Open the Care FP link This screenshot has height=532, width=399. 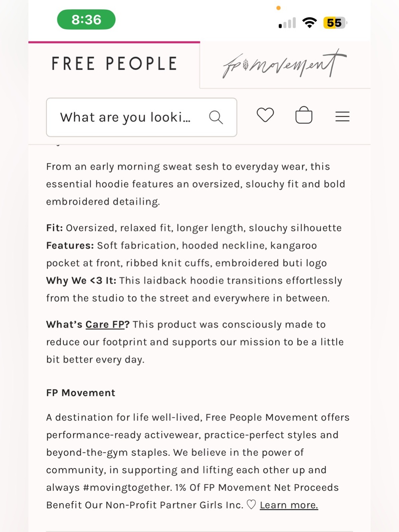[105, 324]
